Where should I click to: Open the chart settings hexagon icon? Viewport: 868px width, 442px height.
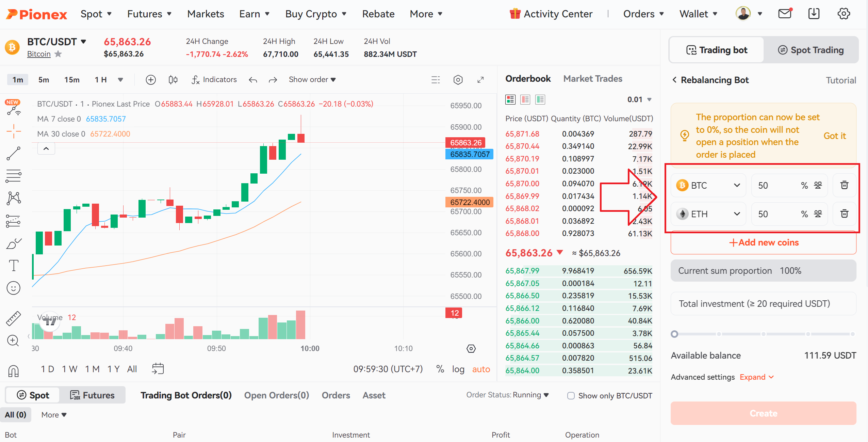458,80
